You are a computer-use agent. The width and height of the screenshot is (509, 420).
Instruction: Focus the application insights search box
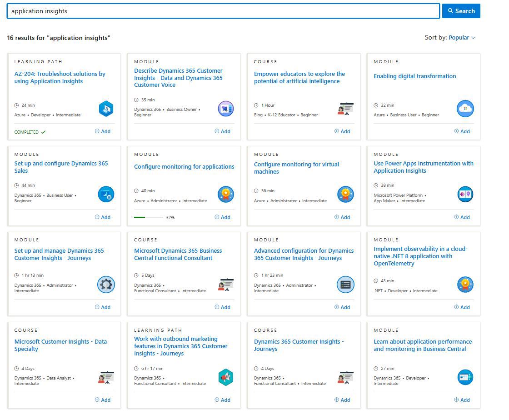coord(223,11)
